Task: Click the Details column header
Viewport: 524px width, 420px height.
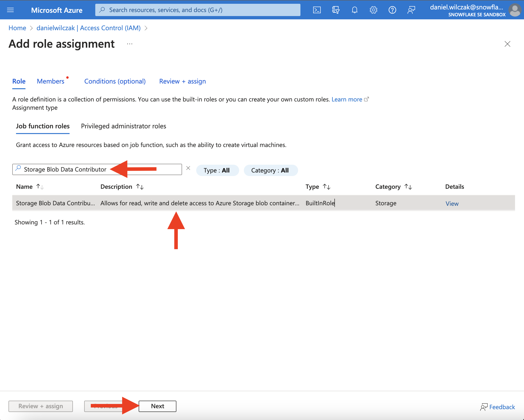Action: [x=454, y=187]
